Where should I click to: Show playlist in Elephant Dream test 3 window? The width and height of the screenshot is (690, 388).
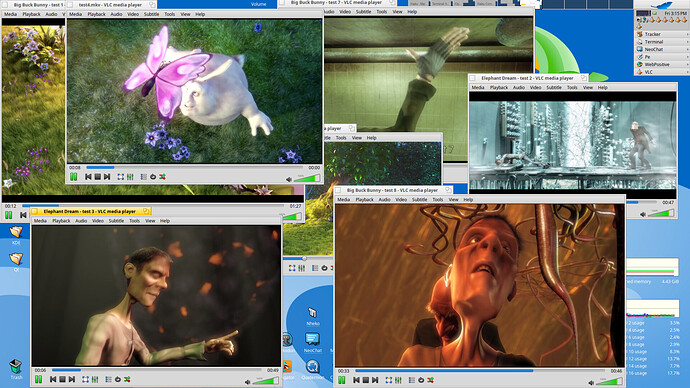pyautogui.click(x=108, y=379)
